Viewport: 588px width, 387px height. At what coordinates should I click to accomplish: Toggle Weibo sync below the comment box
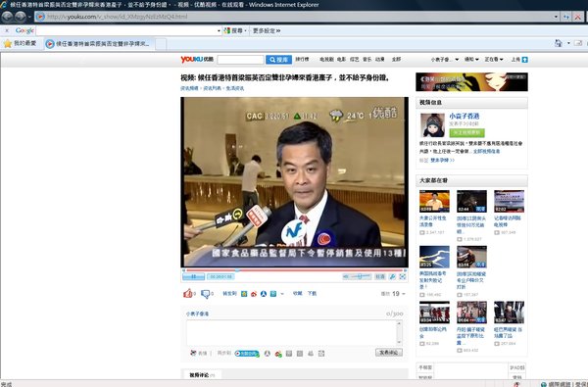(x=278, y=354)
